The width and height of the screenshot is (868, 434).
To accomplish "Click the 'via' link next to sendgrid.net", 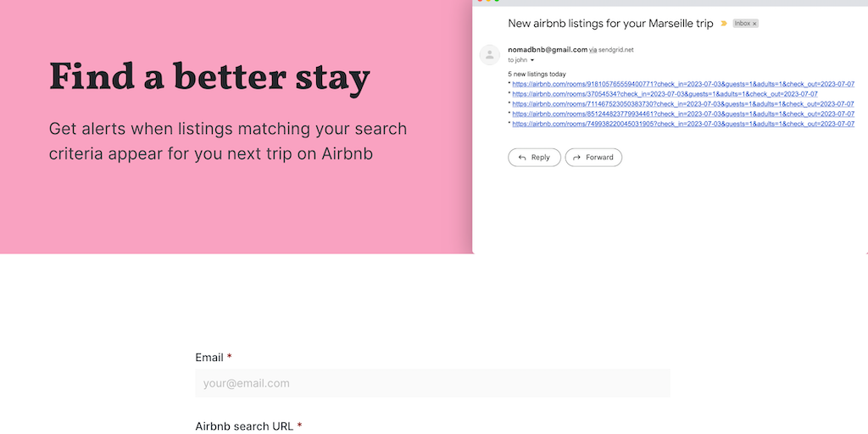I will 593,50.
